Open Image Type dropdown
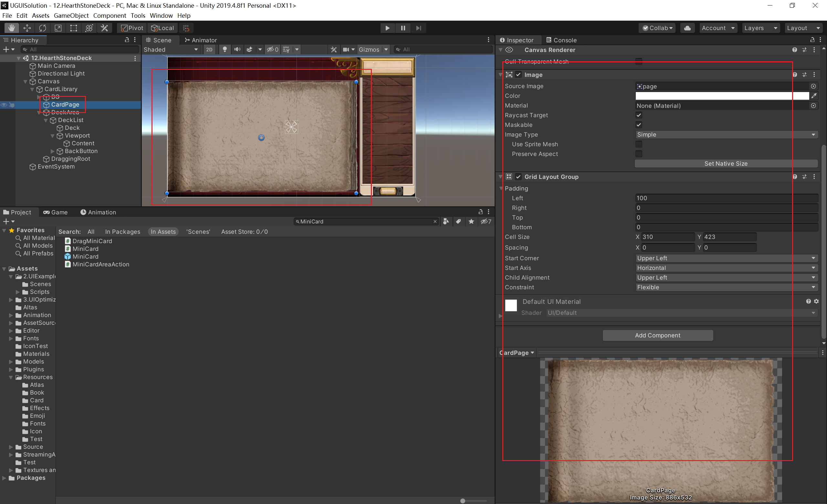 [726, 135]
